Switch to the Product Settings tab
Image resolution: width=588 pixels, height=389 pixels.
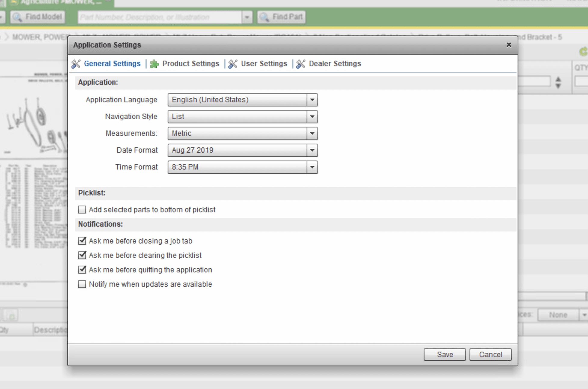pos(191,64)
